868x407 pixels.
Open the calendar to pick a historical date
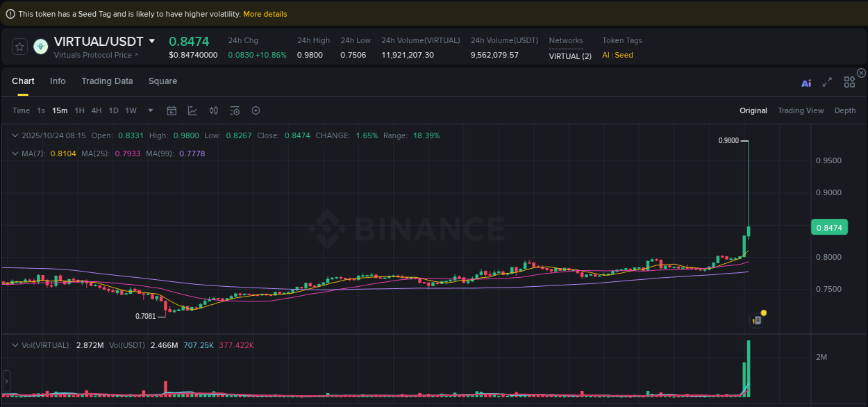pyautogui.click(x=172, y=110)
